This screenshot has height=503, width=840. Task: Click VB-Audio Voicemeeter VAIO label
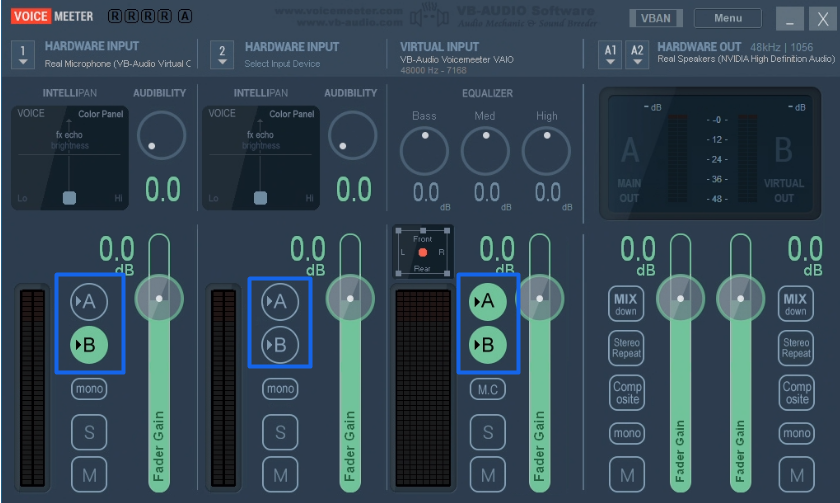(x=456, y=59)
